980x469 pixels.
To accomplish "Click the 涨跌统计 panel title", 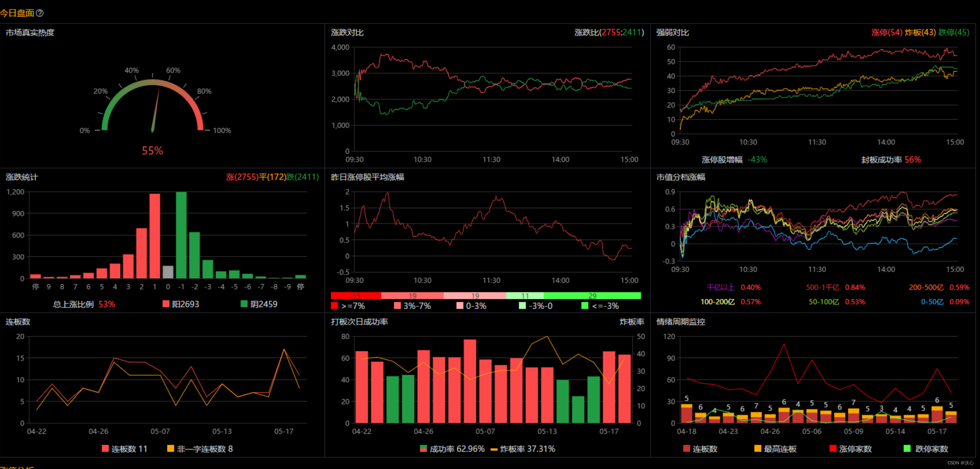I will 22,177.
